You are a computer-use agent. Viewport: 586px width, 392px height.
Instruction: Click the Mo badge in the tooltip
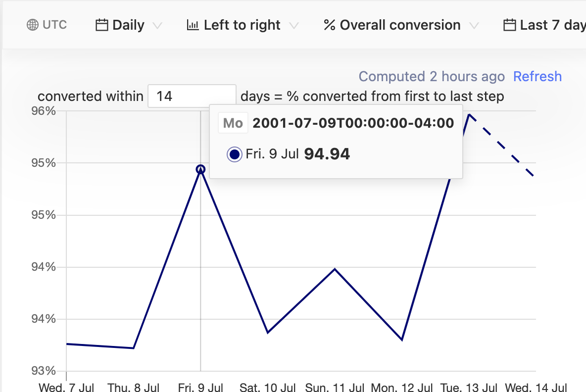tap(233, 123)
